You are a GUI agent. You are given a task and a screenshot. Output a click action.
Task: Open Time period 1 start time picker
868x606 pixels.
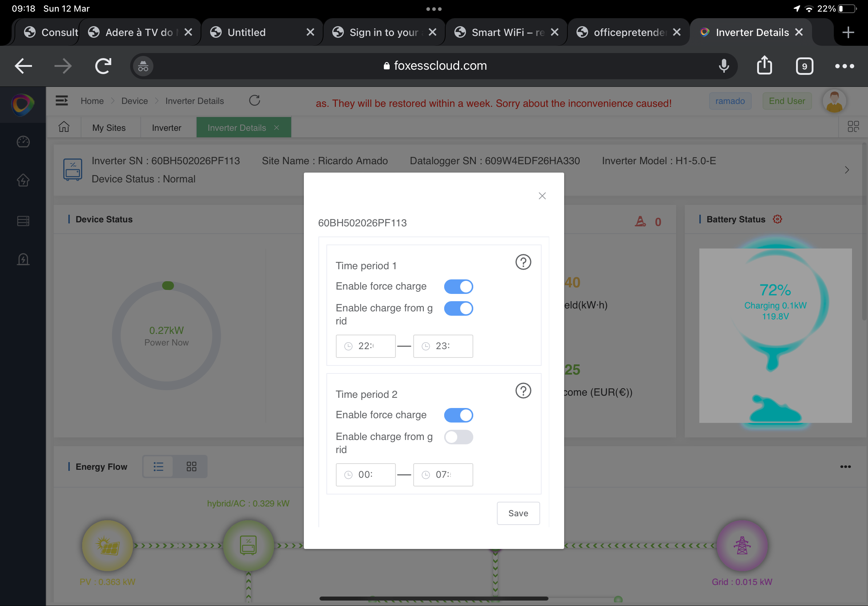point(365,346)
